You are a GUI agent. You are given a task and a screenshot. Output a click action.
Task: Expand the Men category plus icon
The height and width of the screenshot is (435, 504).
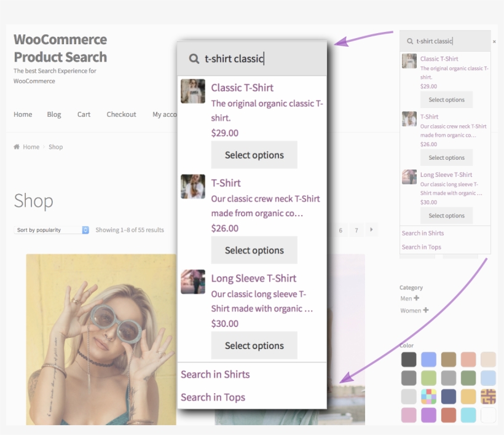pyautogui.click(x=417, y=298)
